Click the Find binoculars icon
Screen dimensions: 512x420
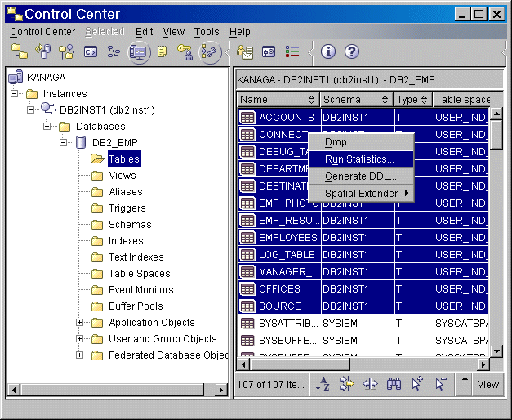(x=394, y=384)
